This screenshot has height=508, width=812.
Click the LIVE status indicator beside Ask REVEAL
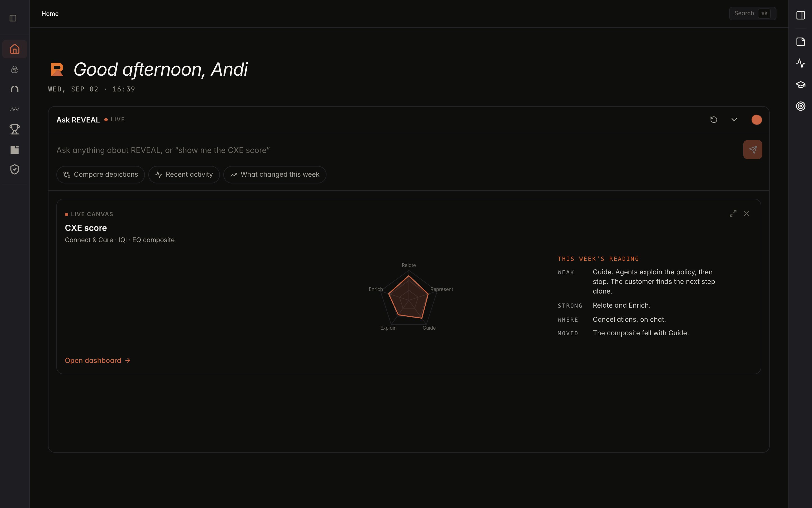[114, 120]
